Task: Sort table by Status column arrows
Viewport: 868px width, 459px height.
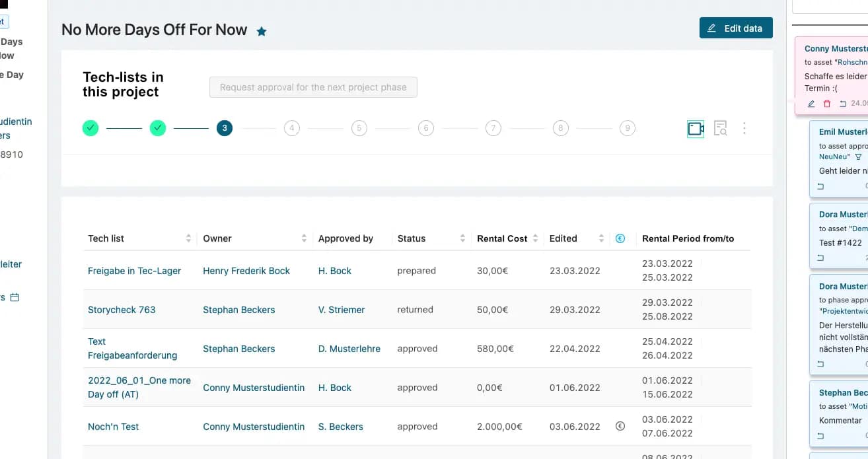Action: (x=462, y=238)
